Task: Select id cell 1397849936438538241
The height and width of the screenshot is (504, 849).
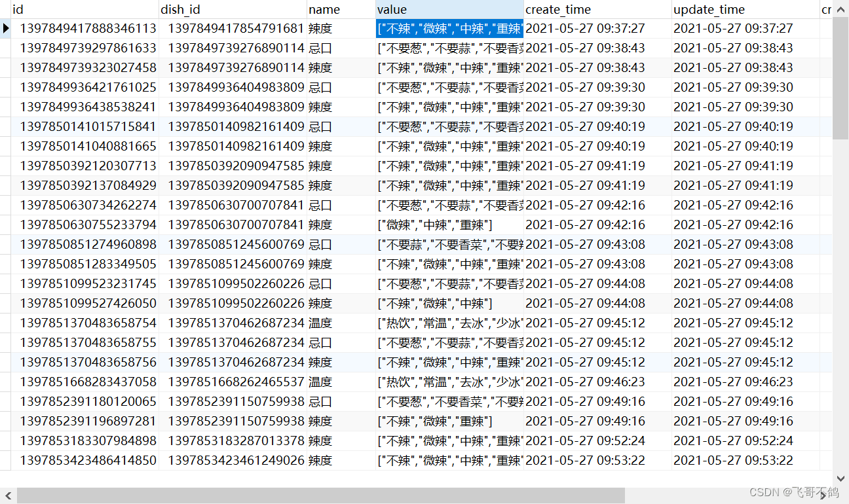Action: pos(85,107)
